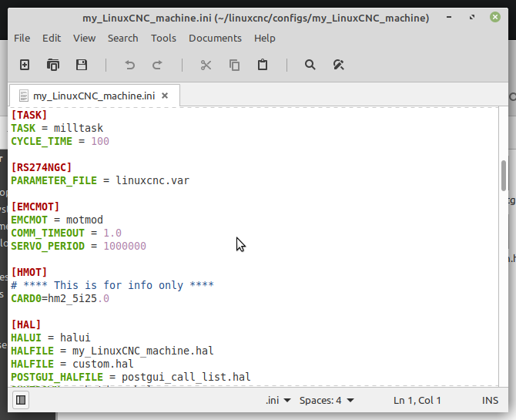The height and width of the screenshot is (420, 516).
Task: Undo the last edit
Action: 130,65
